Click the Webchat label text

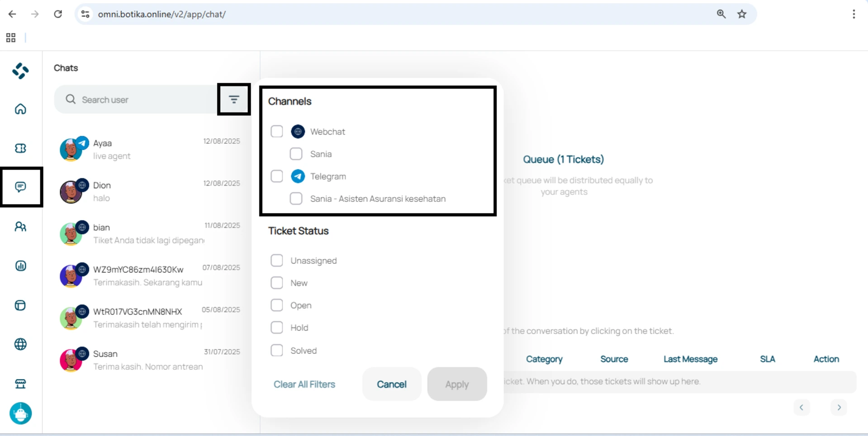(x=327, y=132)
